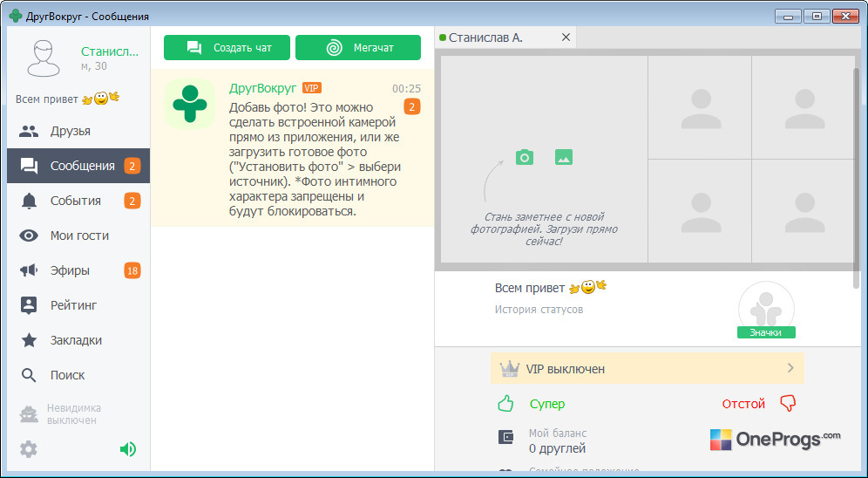Image resolution: width=868 pixels, height=478 pixels.
Task: Click the chat bubbles icon beside Сообщения
Action: click(29, 166)
